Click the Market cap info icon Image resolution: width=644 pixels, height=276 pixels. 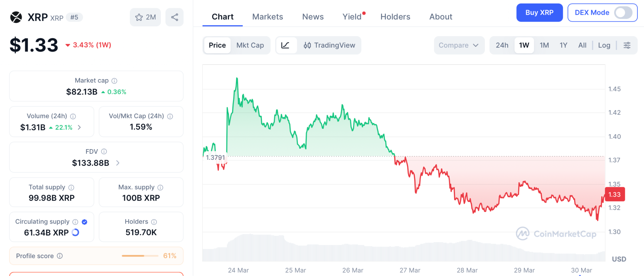(x=114, y=81)
